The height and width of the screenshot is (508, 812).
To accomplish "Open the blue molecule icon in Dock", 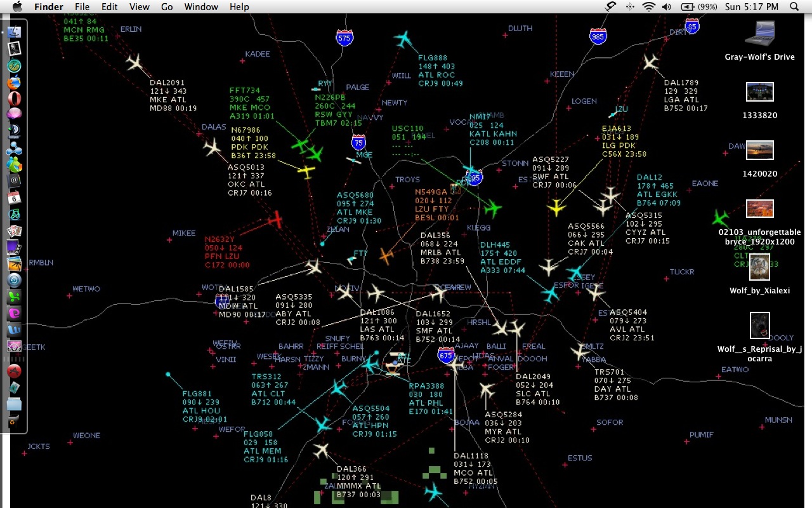I will pos(14,148).
